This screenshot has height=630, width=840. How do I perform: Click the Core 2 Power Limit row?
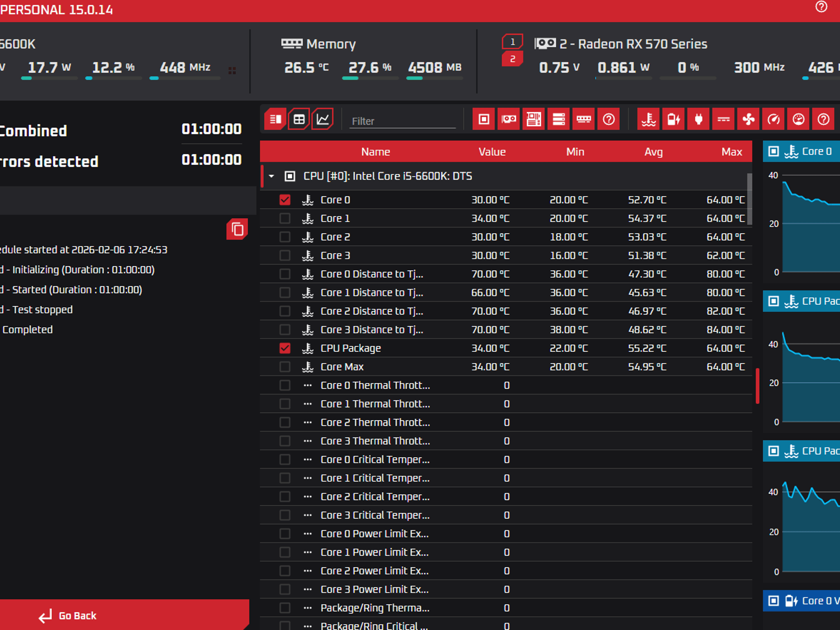pyautogui.click(x=506, y=571)
